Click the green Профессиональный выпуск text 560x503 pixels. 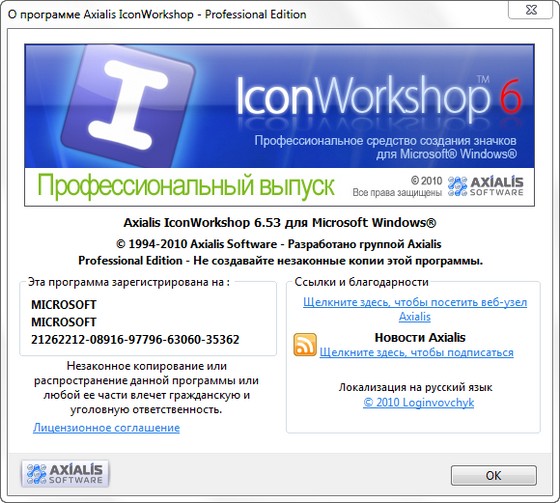coord(186,186)
